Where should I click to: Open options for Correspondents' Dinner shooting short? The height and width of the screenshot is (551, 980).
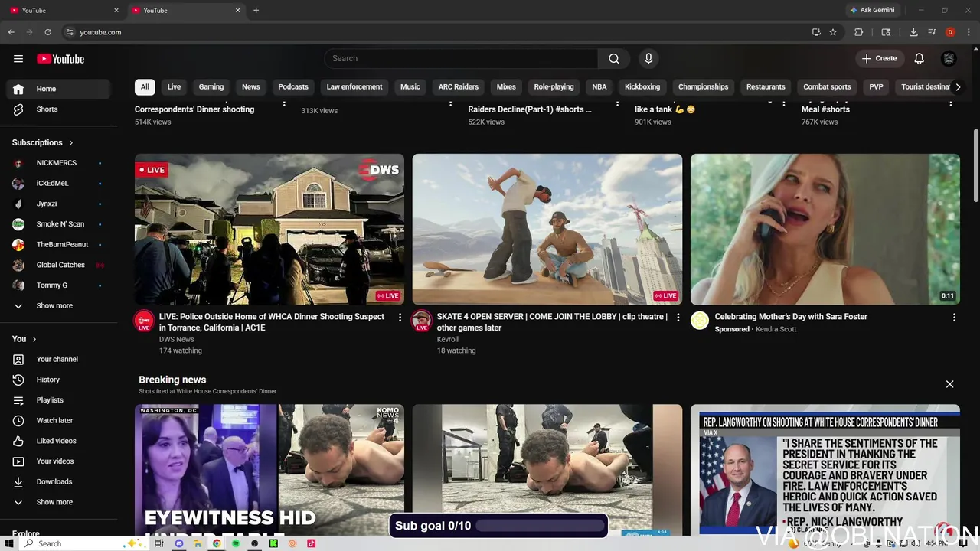[x=284, y=102]
